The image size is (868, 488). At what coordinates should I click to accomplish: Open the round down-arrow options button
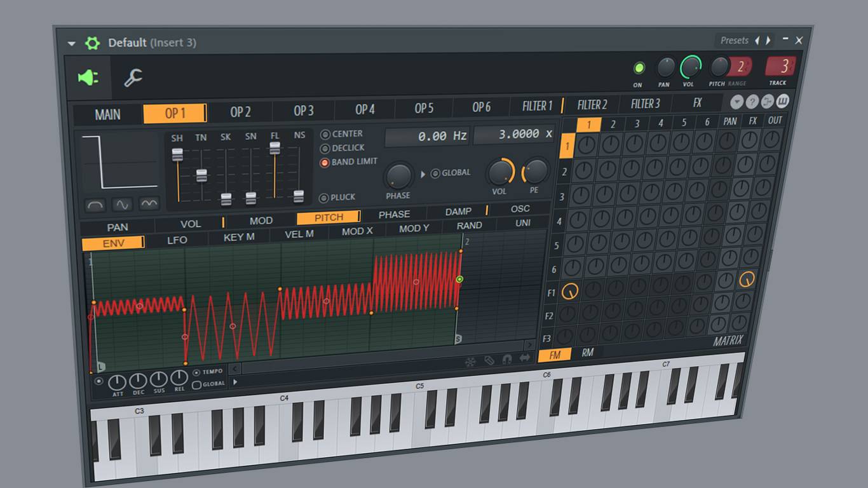coord(737,102)
